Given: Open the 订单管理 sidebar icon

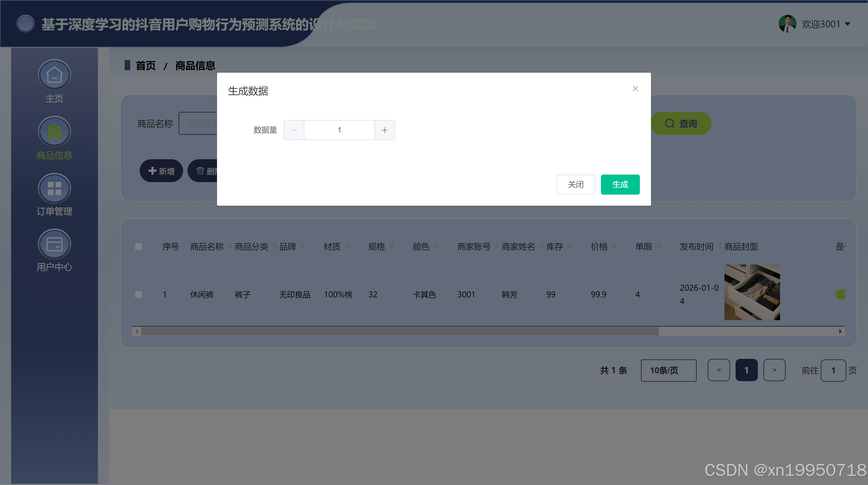Looking at the screenshot, I should tap(54, 188).
